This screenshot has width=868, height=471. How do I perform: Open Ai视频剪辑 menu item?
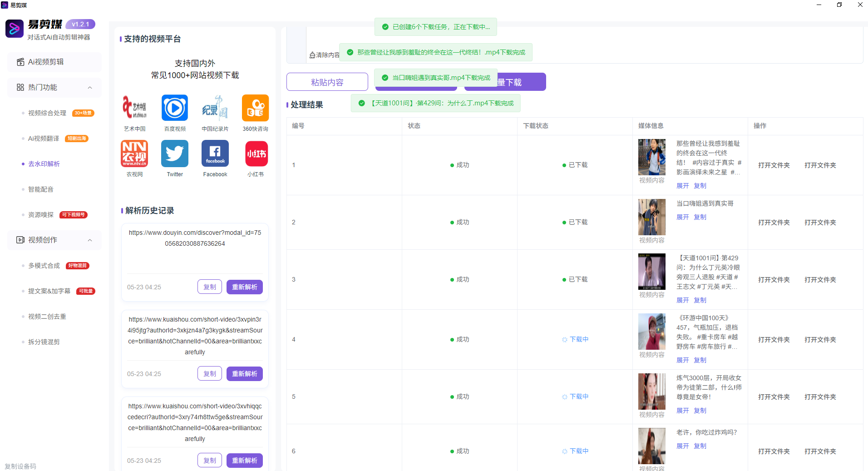tap(54, 62)
